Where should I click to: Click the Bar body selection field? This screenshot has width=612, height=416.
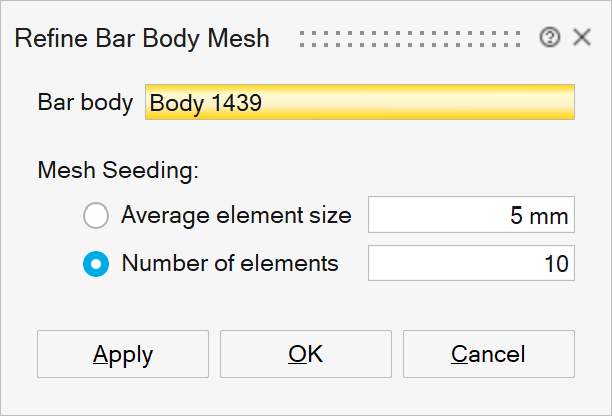click(360, 103)
